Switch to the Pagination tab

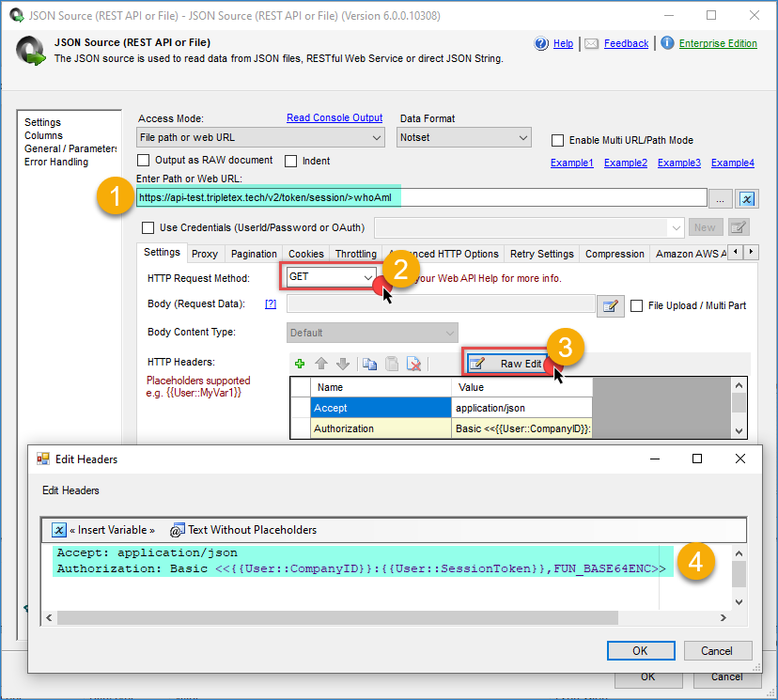point(254,254)
